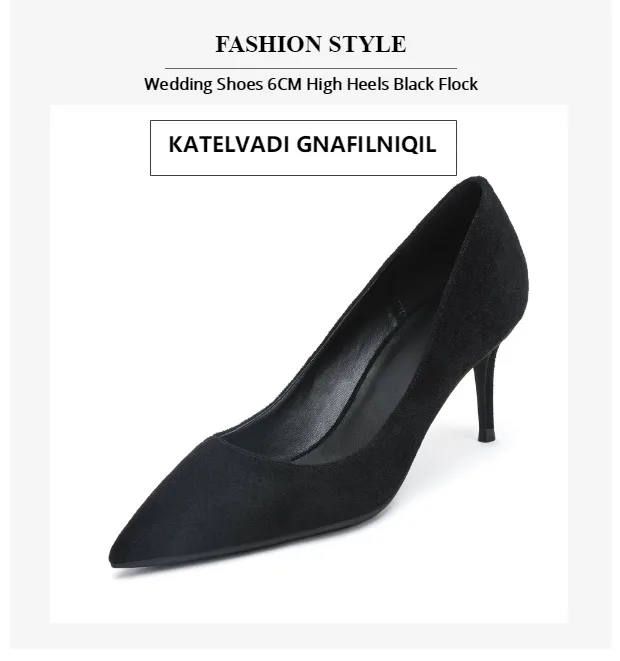Click the words Wedding Shoes in the subtitle

click(x=203, y=84)
